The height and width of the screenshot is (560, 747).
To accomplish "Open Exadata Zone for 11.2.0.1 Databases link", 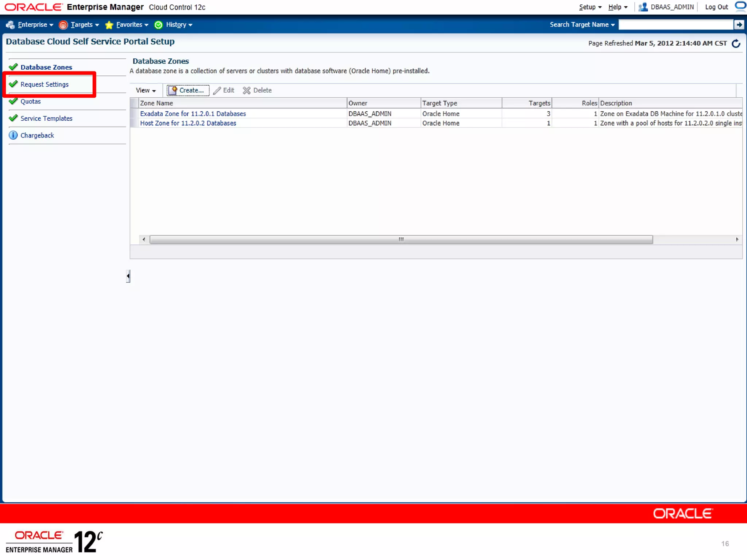I will pyautogui.click(x=193, y=114).
